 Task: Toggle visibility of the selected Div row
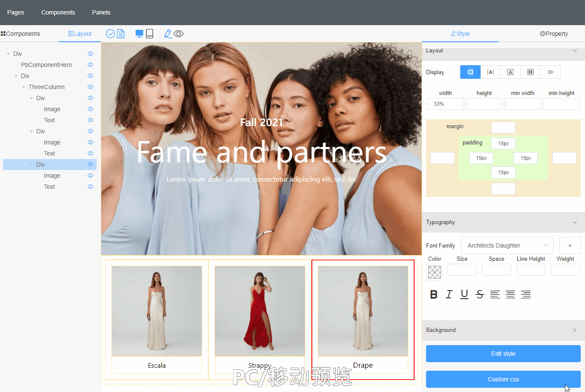pos(90,164)
